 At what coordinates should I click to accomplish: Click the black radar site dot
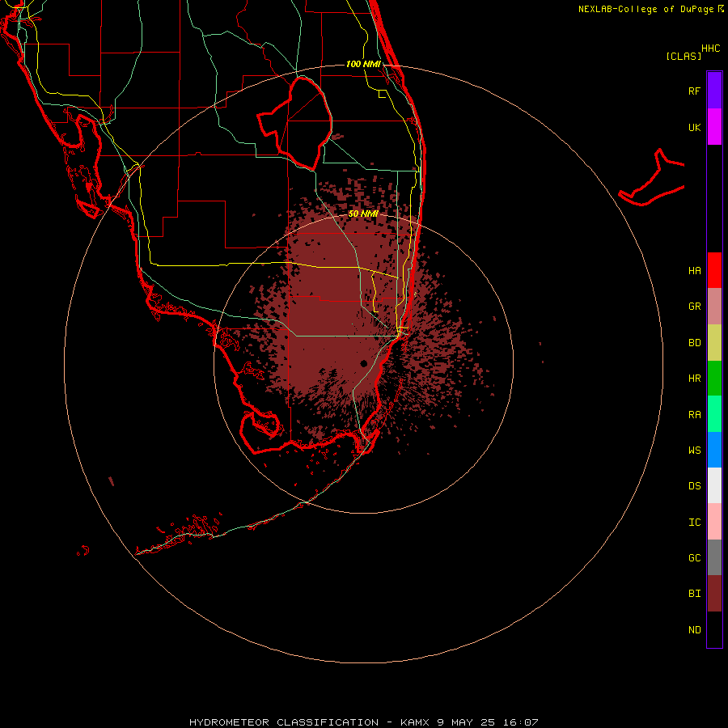click(x=363, y=363)
